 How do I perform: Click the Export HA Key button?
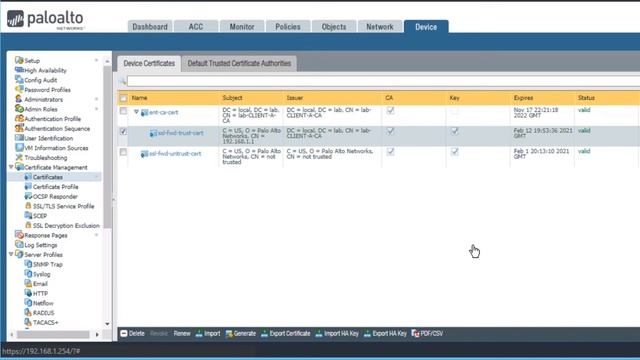[x=385, y=333]
